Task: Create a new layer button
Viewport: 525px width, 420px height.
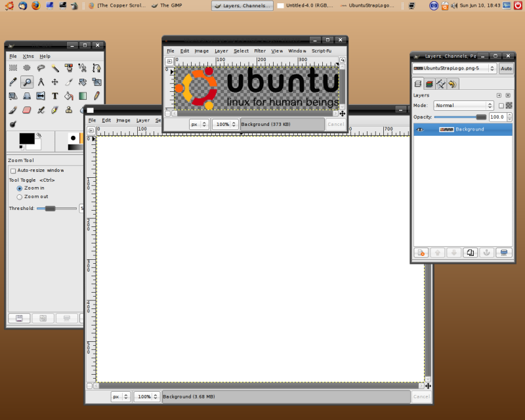Action: (x=421, y=253)
